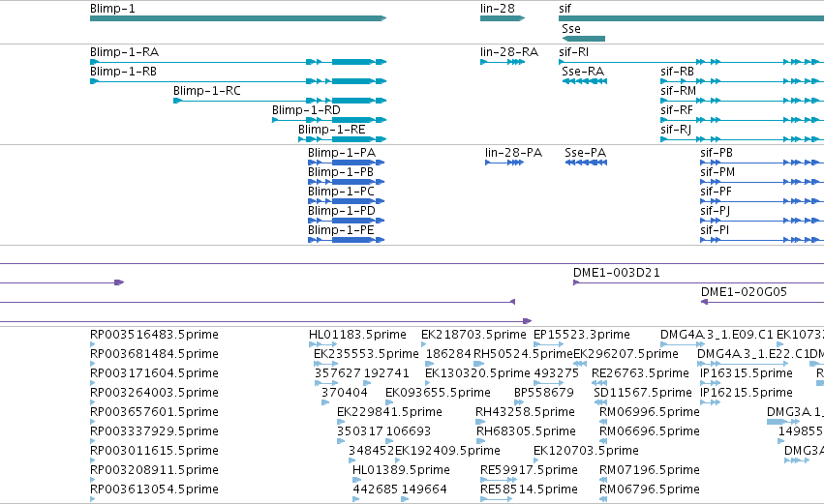Open EST RP003171604.5prime
The height and width of the screenshot is (504, 824).
154,373
